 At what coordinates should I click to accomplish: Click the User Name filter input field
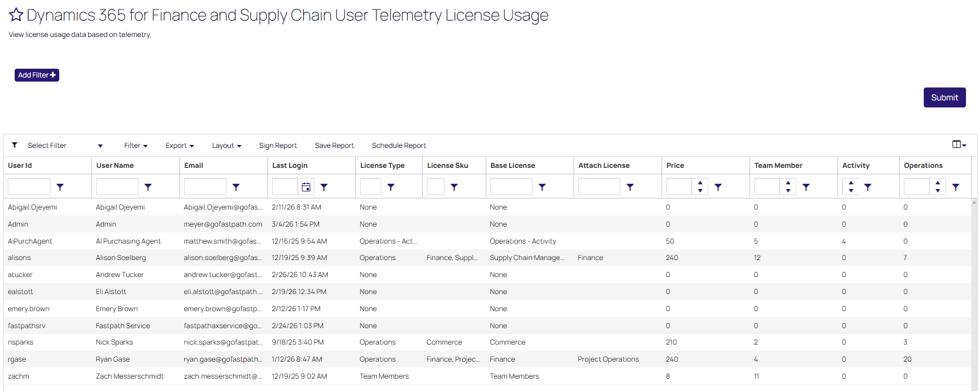tap(117, 187)
